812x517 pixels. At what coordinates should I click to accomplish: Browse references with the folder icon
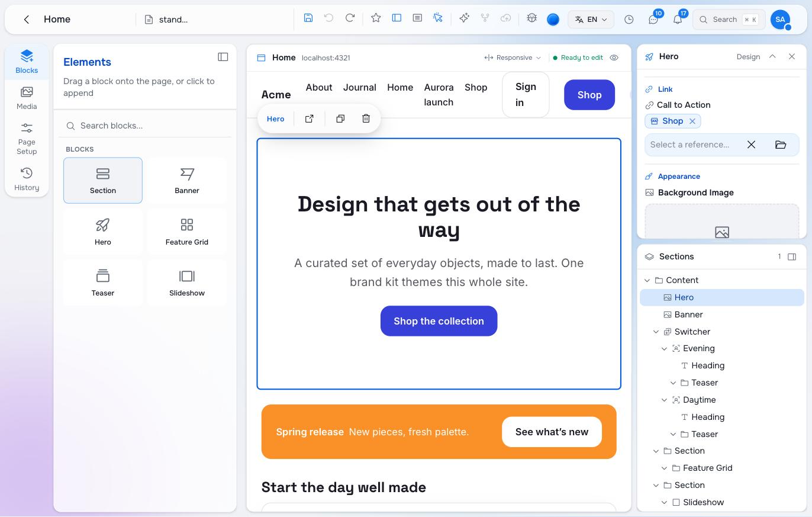tap(781, 144)
